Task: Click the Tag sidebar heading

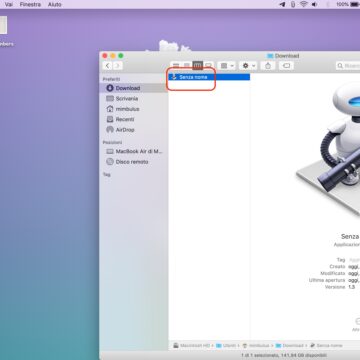Action: [x=106, y=174]
